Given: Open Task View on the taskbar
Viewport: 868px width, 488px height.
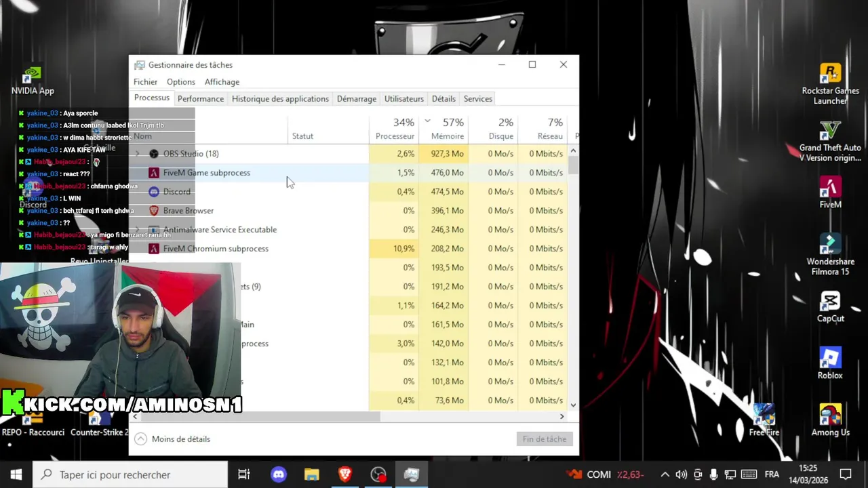Looking at the screenshot, I should coord(244,474).
